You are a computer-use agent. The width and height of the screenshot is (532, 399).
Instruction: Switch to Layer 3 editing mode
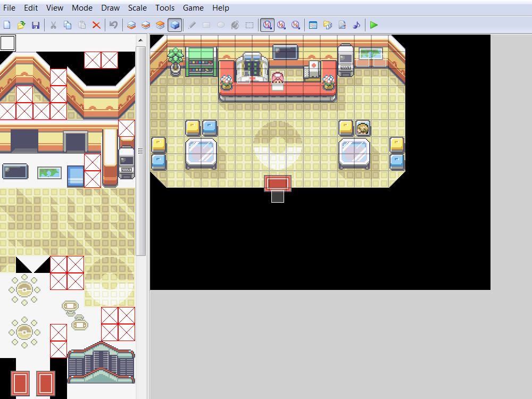coord(160,25)
